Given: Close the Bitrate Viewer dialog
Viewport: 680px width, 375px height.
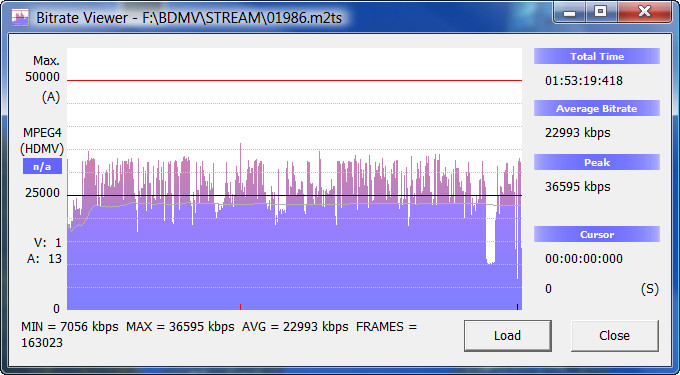Looking at the screenshot, I should pyautogui.click(x=615, y=336).
